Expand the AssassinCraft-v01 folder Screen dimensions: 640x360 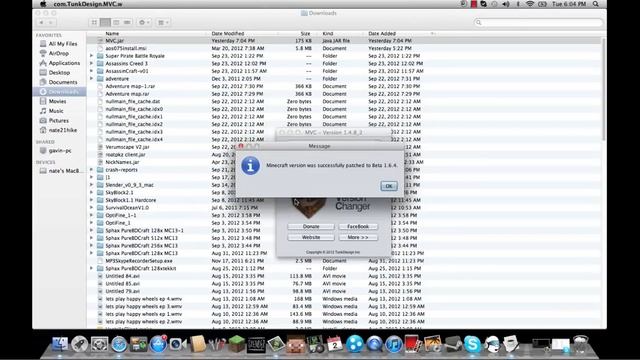coord(91,71)
